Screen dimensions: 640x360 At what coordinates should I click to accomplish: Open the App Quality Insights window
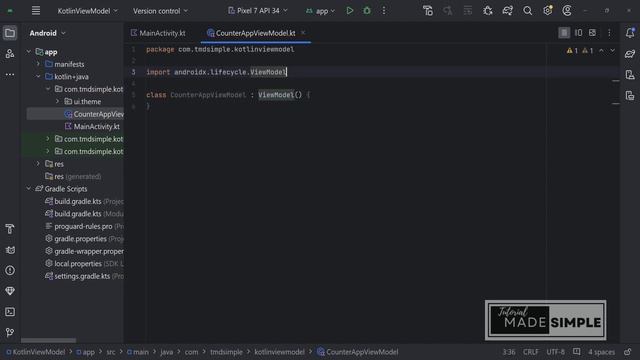[10, 291]
